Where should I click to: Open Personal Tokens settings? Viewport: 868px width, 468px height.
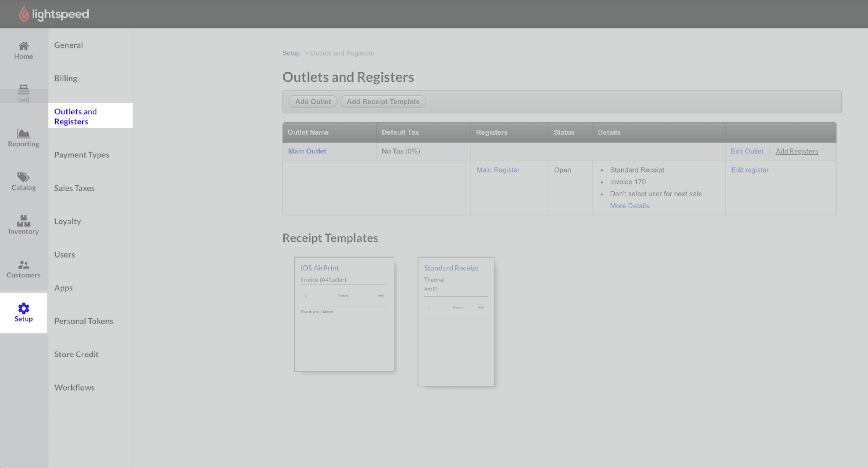(x=84, y=321)
